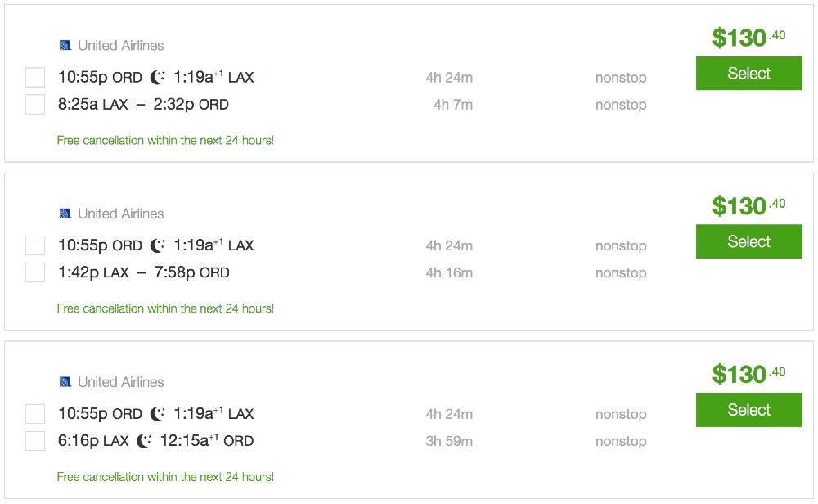Tick the checkbox for the 6:16p LAX return flight

[x=35, y=441]
